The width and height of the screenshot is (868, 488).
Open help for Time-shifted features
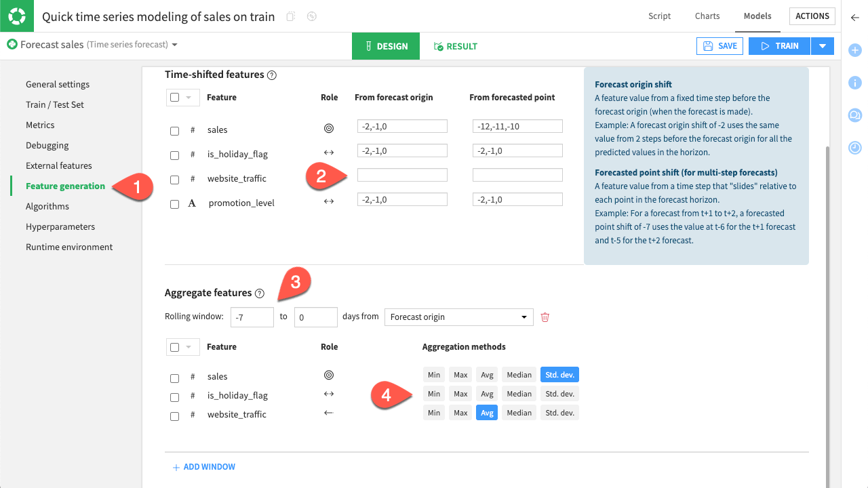point(272,75)
